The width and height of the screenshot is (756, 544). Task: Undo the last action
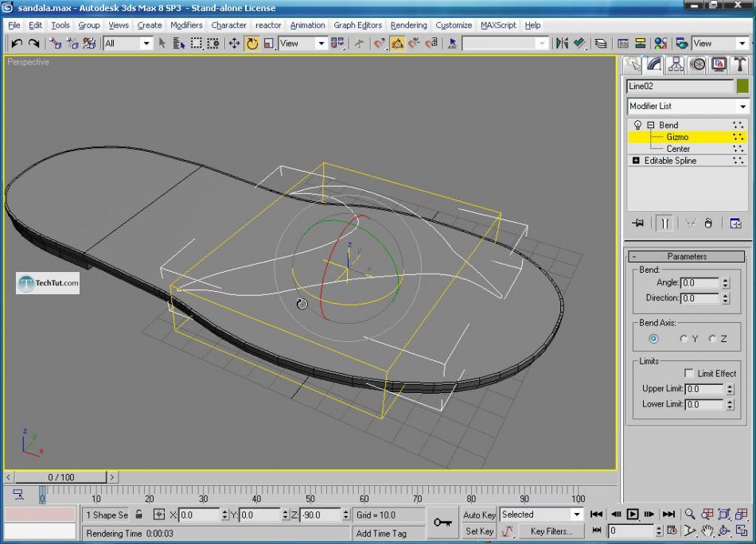click(x=17, y=44)
